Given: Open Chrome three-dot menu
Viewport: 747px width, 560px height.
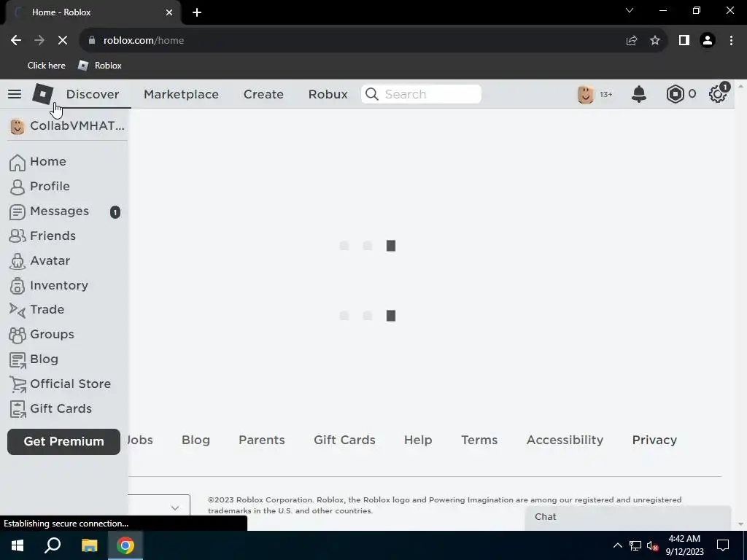Looking at the screenshot, I should point(731,41).
